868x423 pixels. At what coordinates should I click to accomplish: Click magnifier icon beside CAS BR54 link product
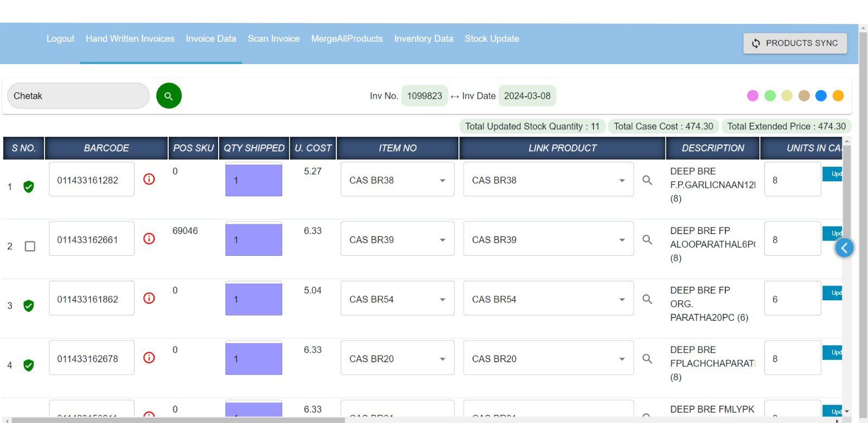[647, 299]
